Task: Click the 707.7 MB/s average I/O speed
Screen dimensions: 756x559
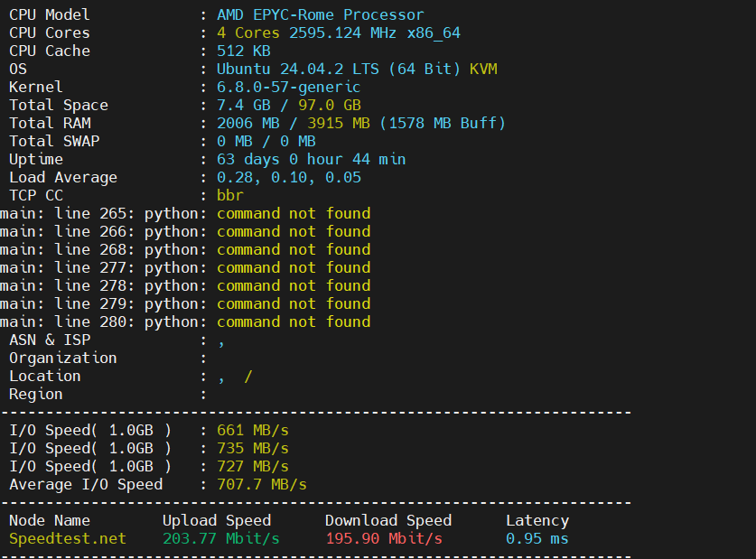Action: [x=261, y=485]
